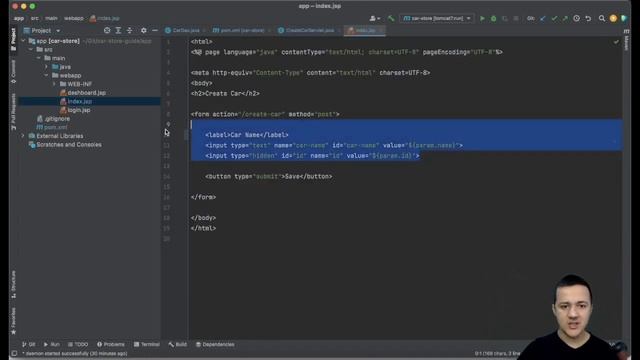Open the Dependencies tool window

point(215,344)
